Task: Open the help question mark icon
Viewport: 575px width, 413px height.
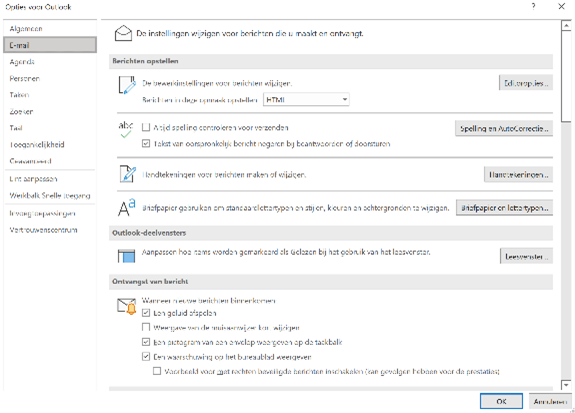Action: click(533, 6)
